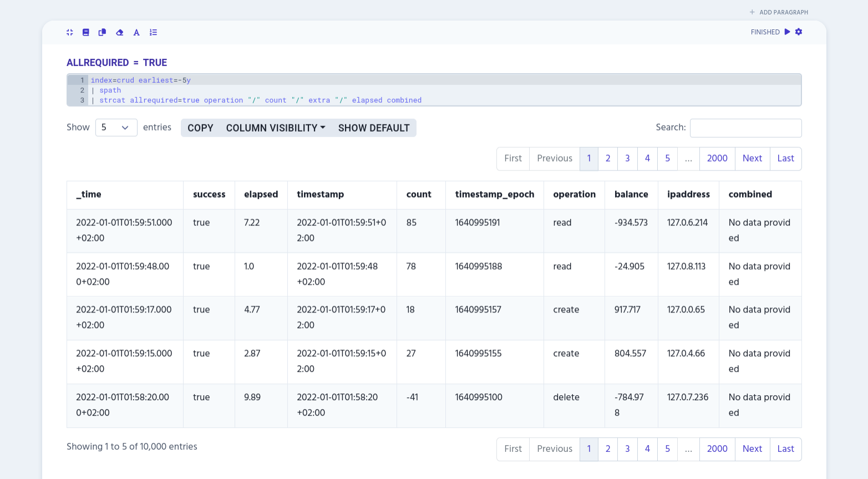Open the Column Visibility dropdown

[276, 128]
